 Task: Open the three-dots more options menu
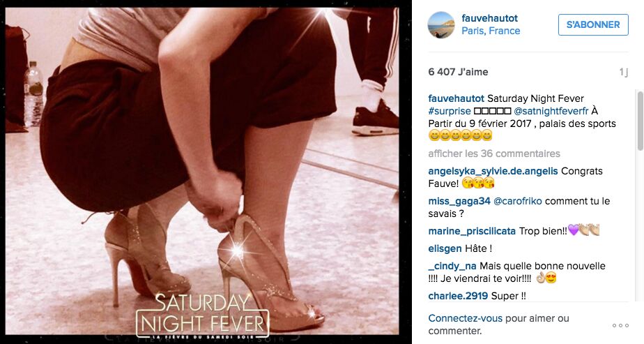(620, 325)
